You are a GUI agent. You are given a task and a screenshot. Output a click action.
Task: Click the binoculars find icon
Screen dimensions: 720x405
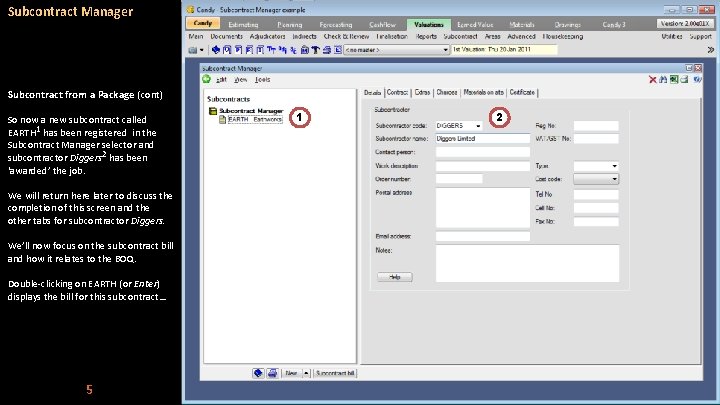coord(663,79)
